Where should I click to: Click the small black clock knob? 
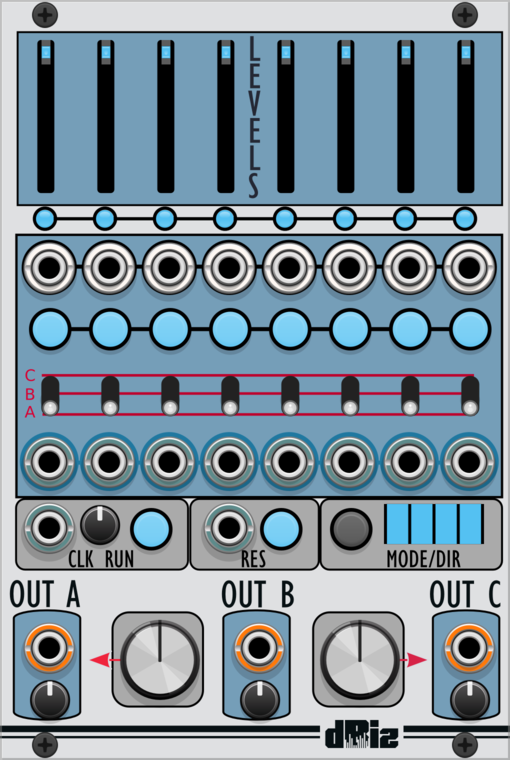[x=100, y=525]
